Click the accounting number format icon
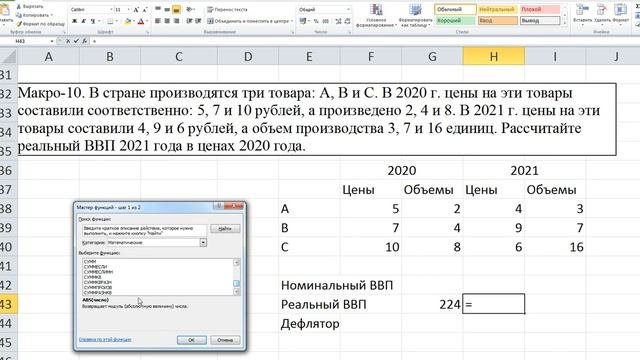The width and height of the screenshot is (640, 360). pyautogui.click(x=303, y=21)
